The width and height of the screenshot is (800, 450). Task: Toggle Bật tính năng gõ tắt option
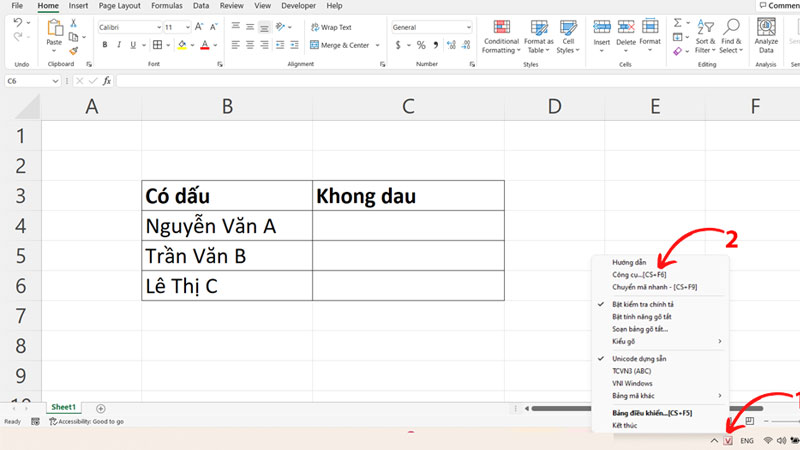pos(642,316)
